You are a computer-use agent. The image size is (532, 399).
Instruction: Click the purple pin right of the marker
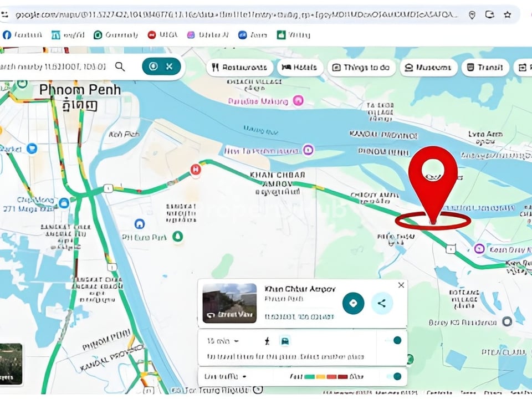479,249
